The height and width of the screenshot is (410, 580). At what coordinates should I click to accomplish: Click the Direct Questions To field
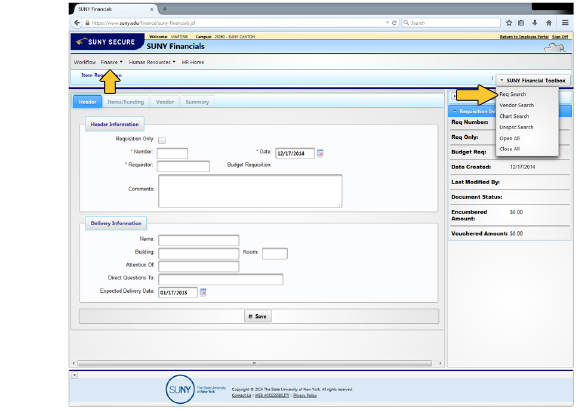pos(221,279)
